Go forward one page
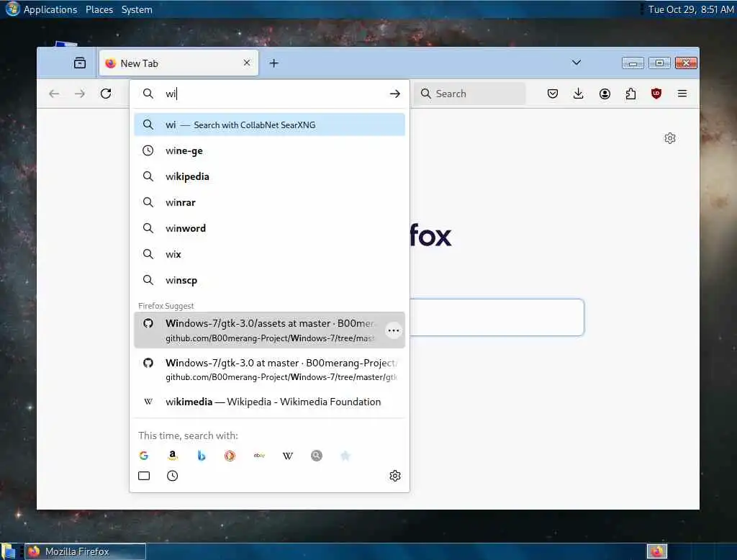Screen dimensions: 737x560 pos(80,94)
